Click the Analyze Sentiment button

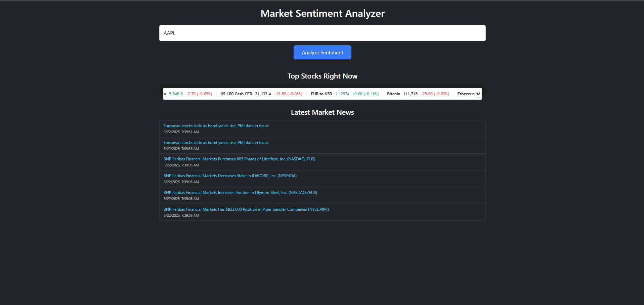(x=323, y=52)
